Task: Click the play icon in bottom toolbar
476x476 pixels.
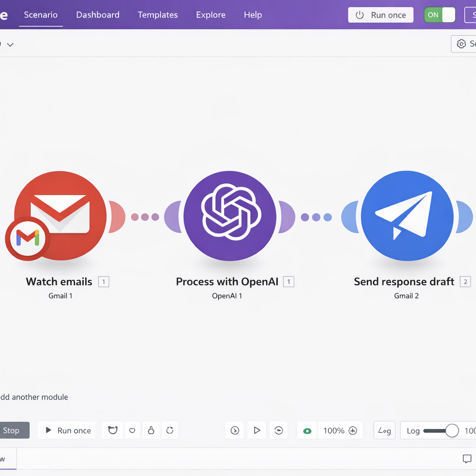Action: click(257, 430)
